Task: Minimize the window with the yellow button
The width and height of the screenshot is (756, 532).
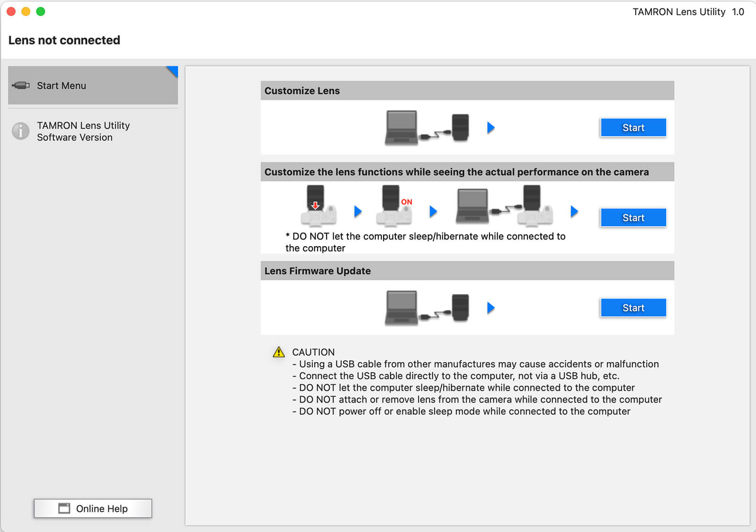Action: [26, 11]
